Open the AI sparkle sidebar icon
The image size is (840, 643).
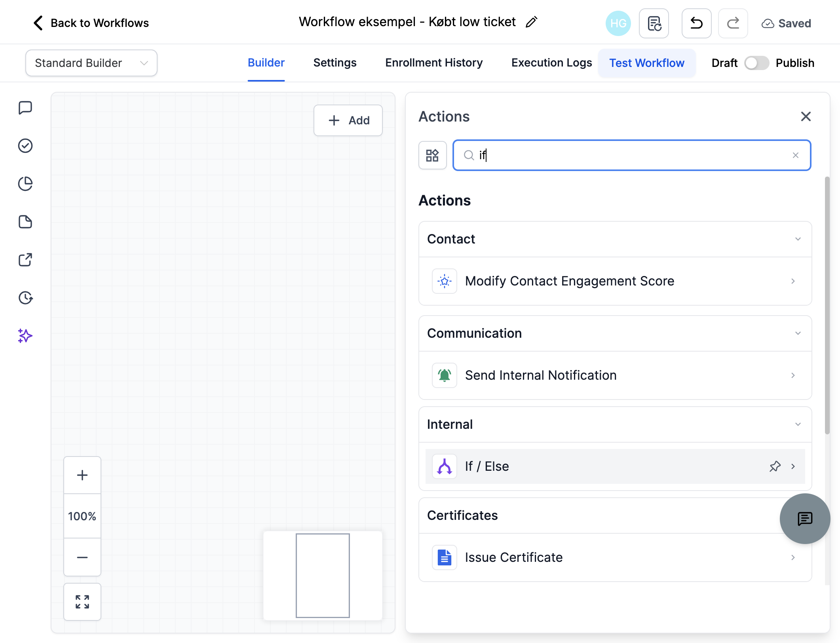pyautogui.click(x=25, y=336)
